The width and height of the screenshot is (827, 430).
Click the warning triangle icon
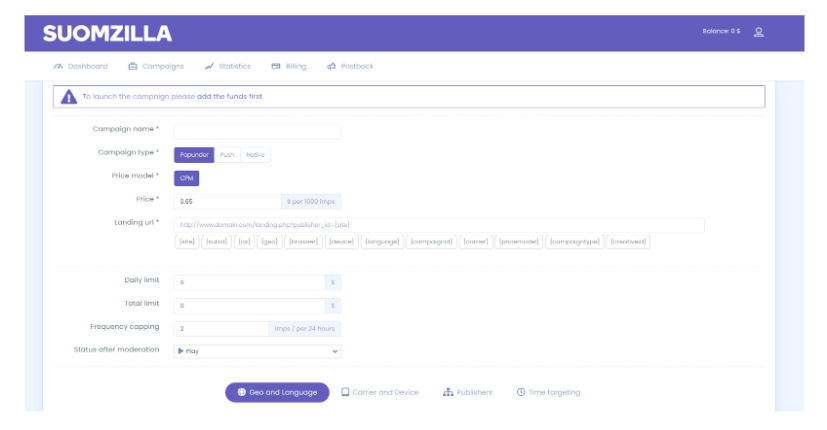pos(69,97)
